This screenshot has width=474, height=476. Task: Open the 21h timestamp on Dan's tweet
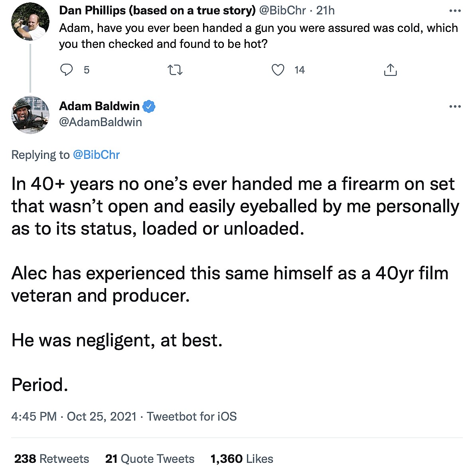point(325,10)
